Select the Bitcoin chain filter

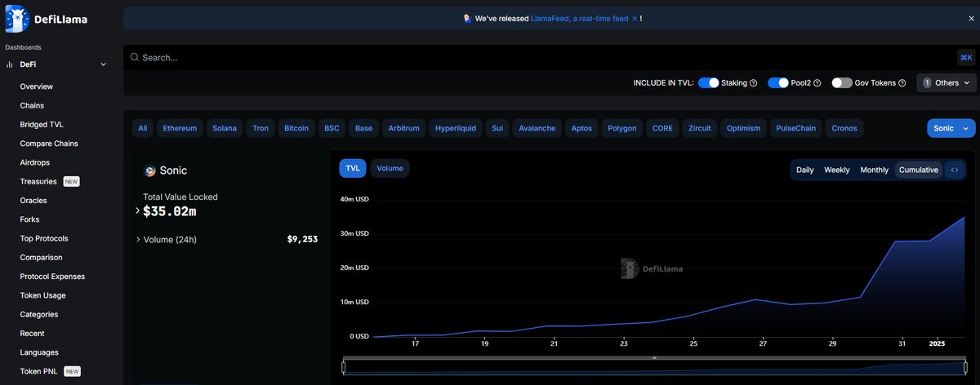tap(296, 128)
